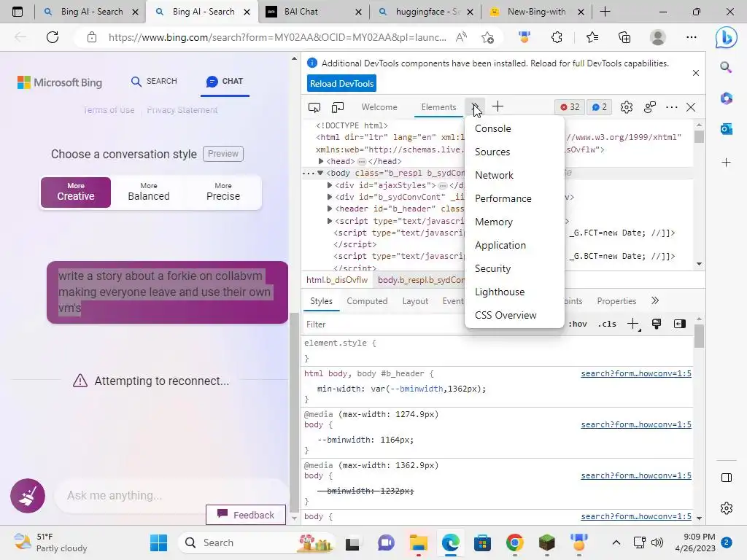Choose Lighthouse from the tabs menu
Image resolution: width=747 pixels, height=560 pixels.
(514, 292)
